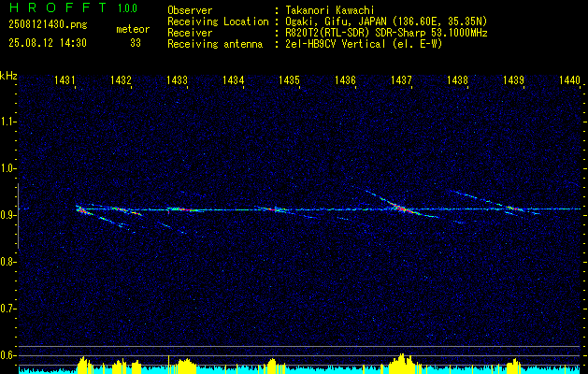588x374 pixels.
Task: Click the Receiving Location line value
Action: [386, 22]
